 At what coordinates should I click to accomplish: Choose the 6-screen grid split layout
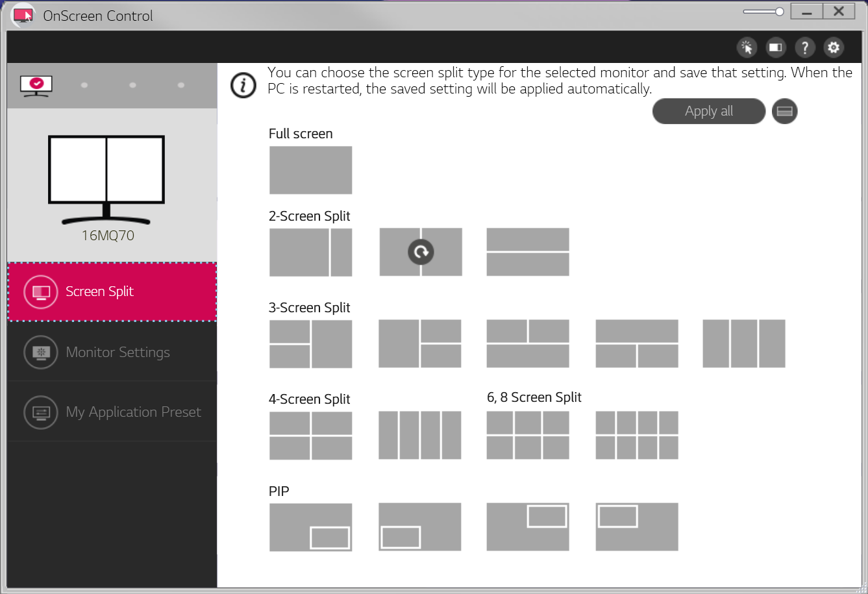pos(528,435)
